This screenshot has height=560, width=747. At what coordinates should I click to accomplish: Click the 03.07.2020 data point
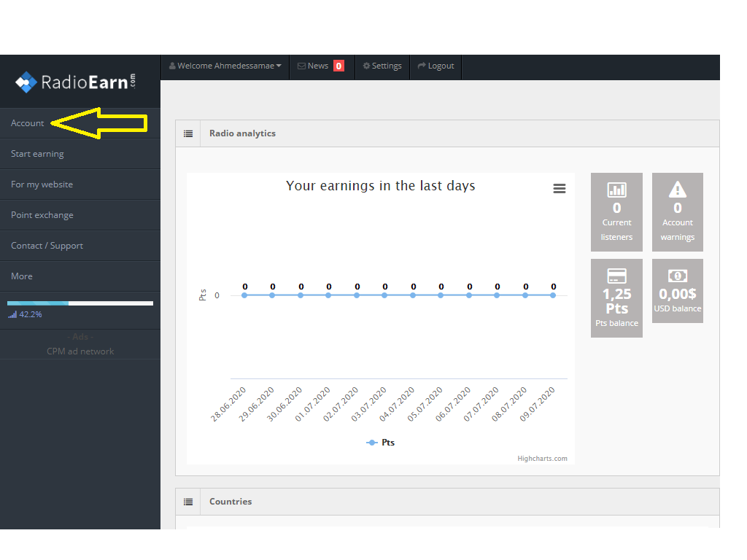(384, 295)
